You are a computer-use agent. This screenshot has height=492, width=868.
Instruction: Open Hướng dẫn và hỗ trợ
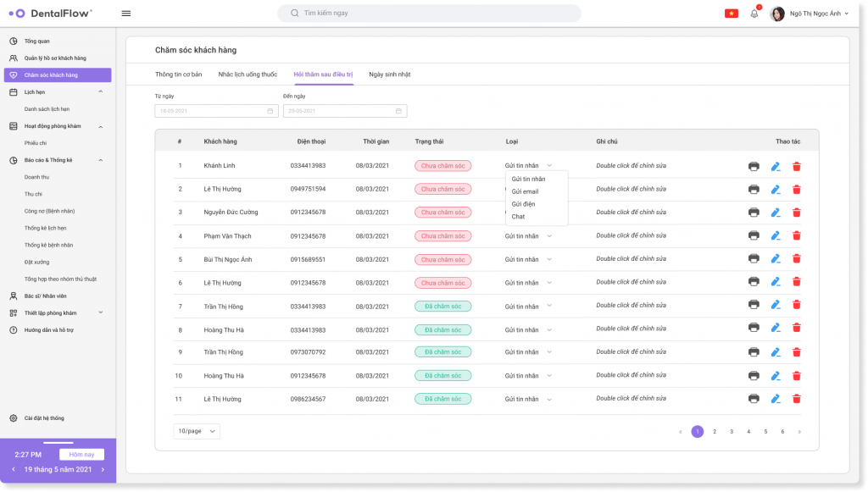pos(48,330)
